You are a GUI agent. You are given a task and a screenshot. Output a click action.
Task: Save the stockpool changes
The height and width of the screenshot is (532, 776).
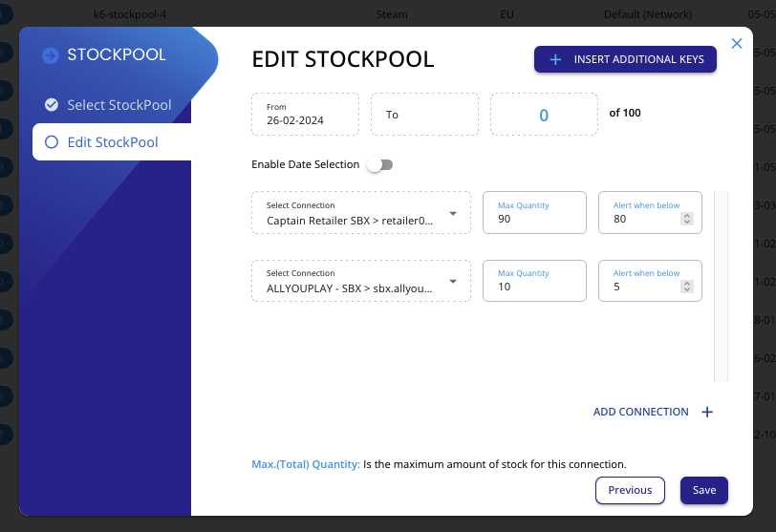[703, 491]
